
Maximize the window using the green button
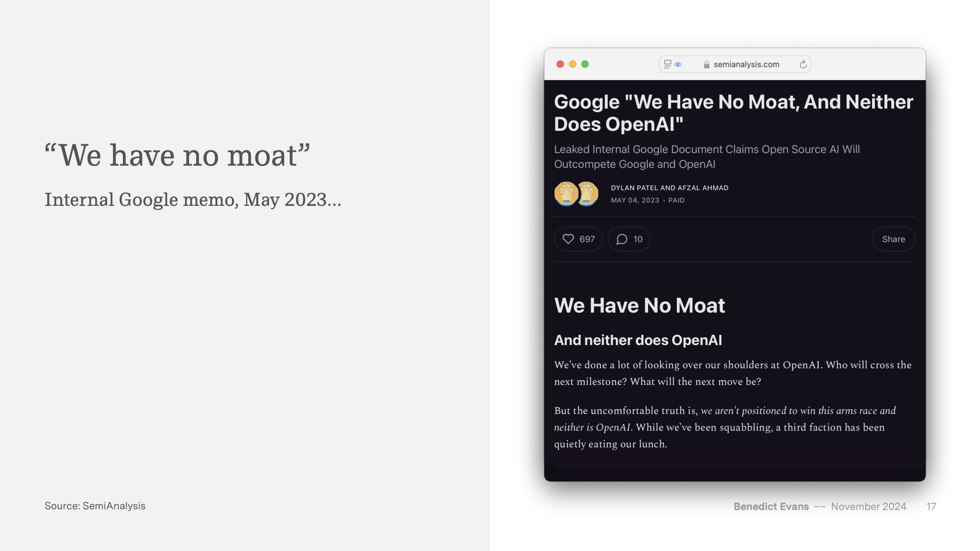coord(585,64)
